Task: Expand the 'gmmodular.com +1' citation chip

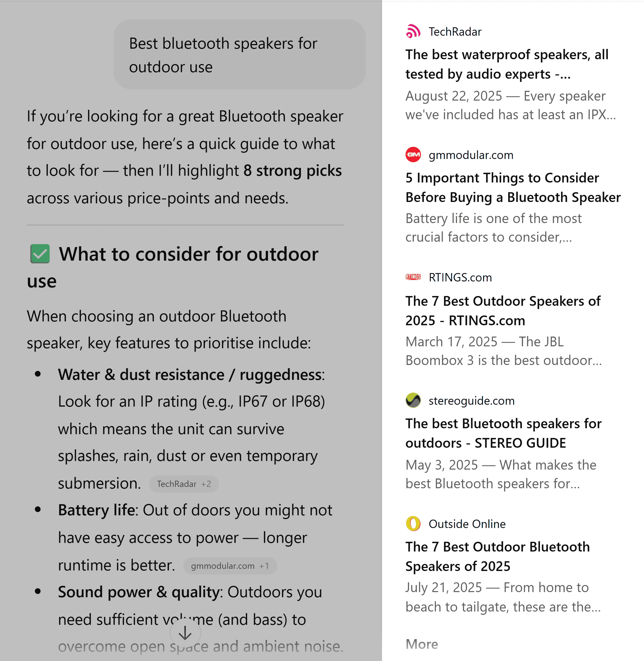Action: (x=230, y=566)
